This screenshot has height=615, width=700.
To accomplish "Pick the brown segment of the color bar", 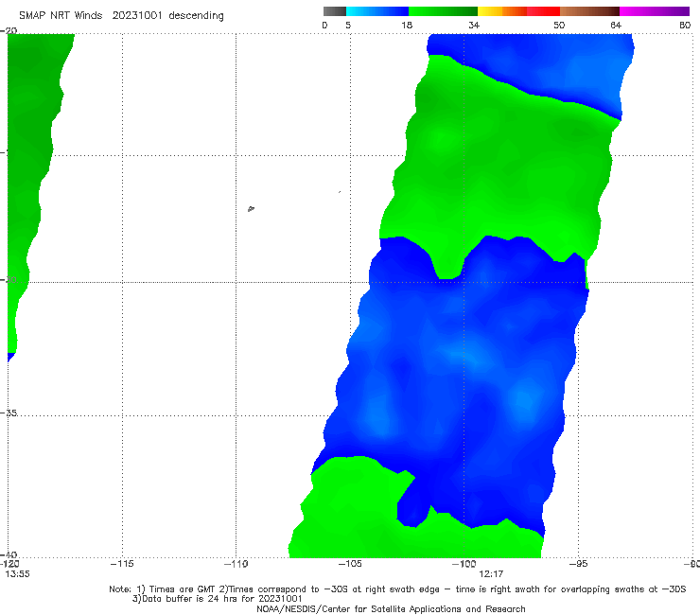I will [x=589, y=11].
